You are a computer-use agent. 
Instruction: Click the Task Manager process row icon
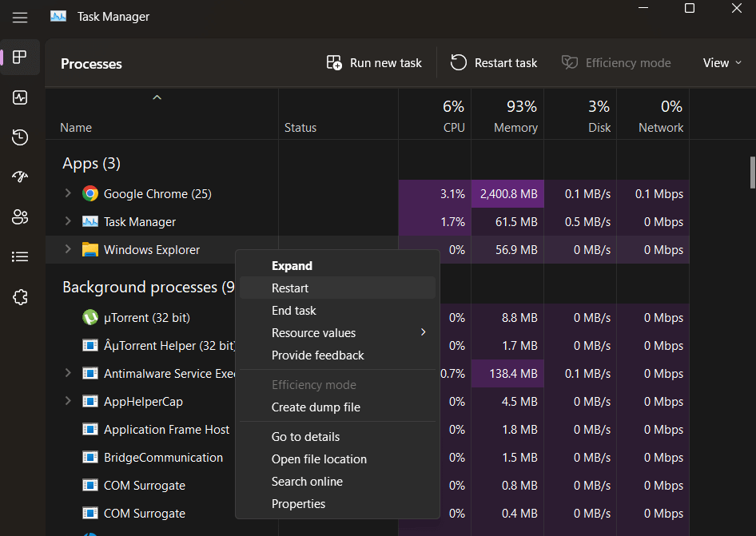coord(90,222)
